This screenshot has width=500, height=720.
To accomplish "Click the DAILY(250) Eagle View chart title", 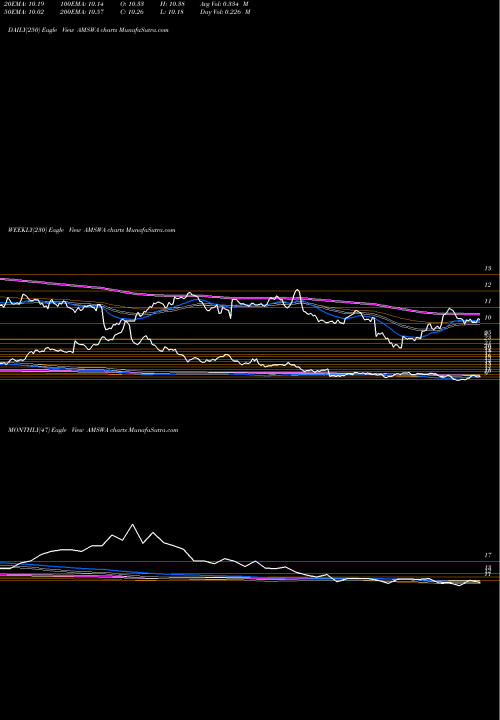I will pyautogui.click(x=88, y=30).
